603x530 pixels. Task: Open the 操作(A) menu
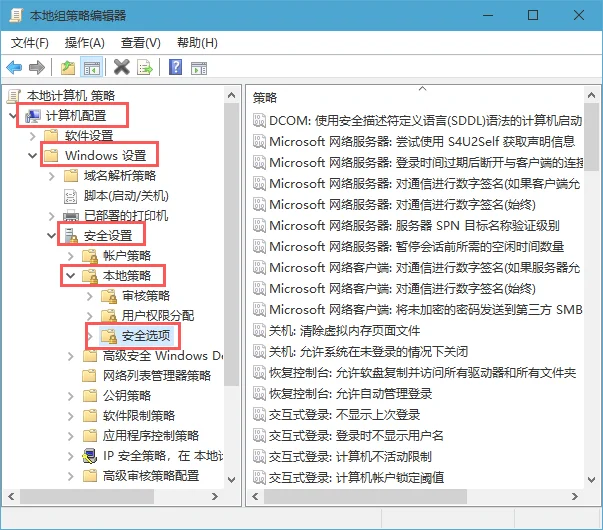[85, 43]
